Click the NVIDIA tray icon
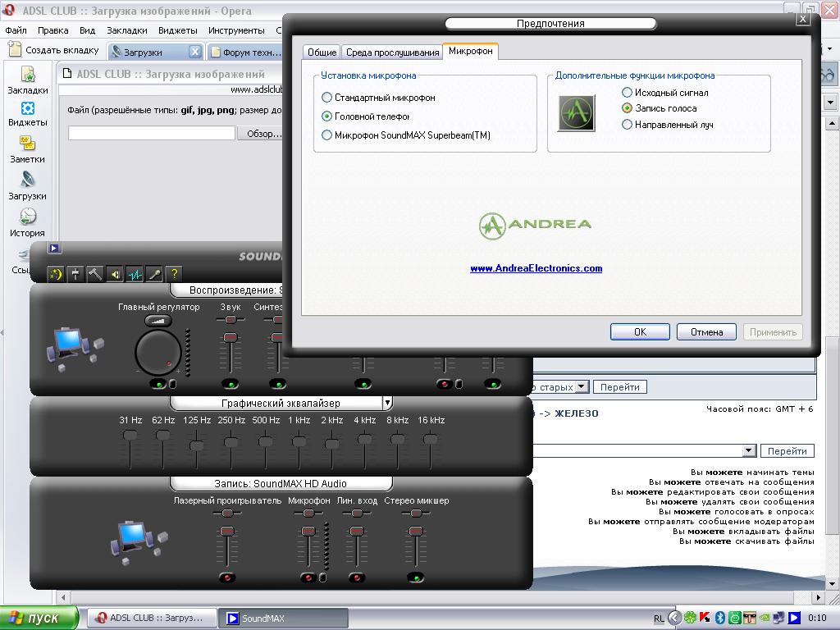This screenshot has height=630, width=840. point(765,619)
